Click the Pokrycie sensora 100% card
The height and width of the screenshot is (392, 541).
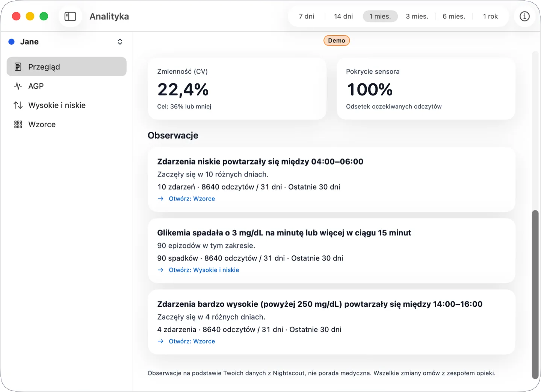coord(426,89)
